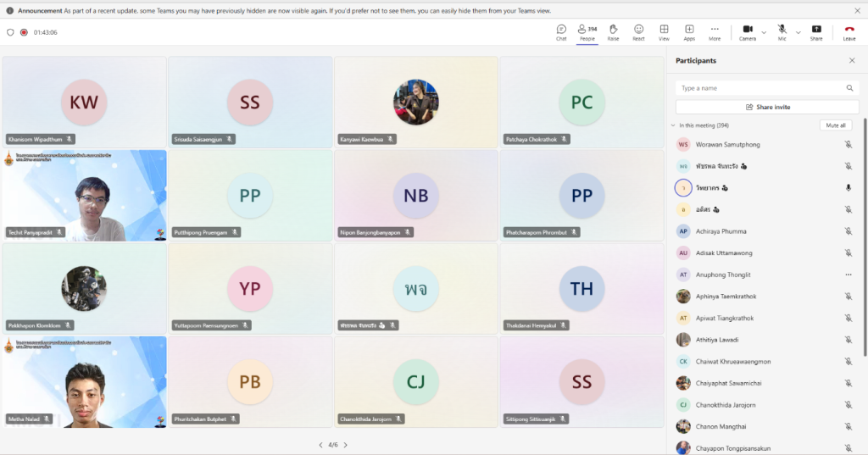Unmute the Mic in the toolbar
Screen dimensions: 868x455
point(782,31)
